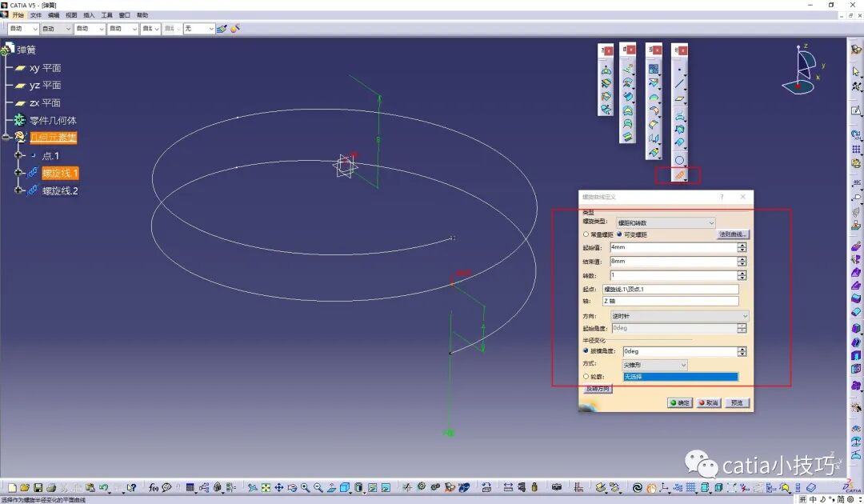This screenshot has width=864, height=504.
Task: Click the 结束值 stepper arrows
Action: pos(742,262)
